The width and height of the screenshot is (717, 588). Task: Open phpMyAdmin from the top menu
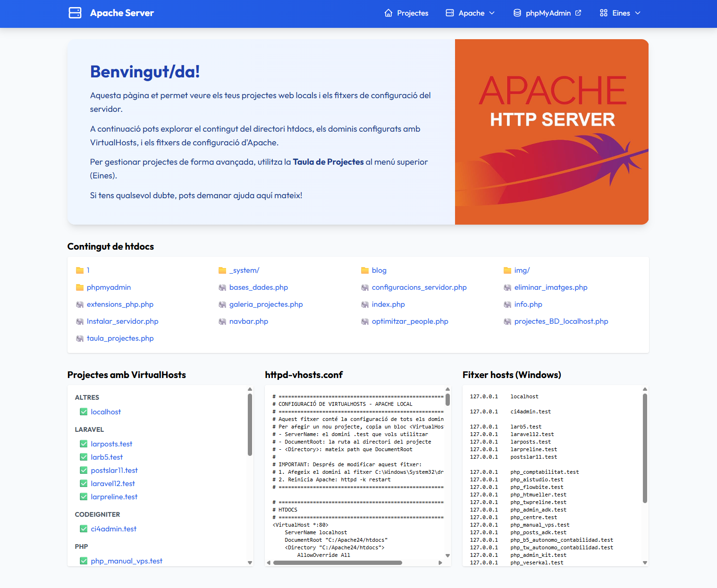(x=549, y=13)
